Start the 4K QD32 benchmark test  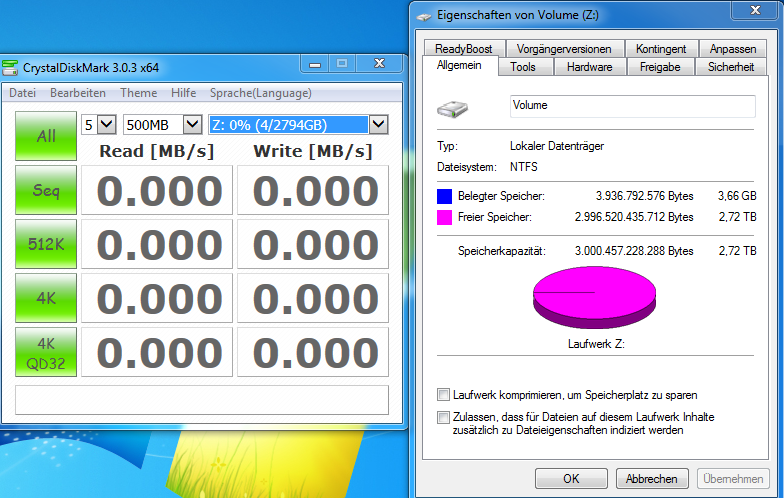click(x=46, y=352)
